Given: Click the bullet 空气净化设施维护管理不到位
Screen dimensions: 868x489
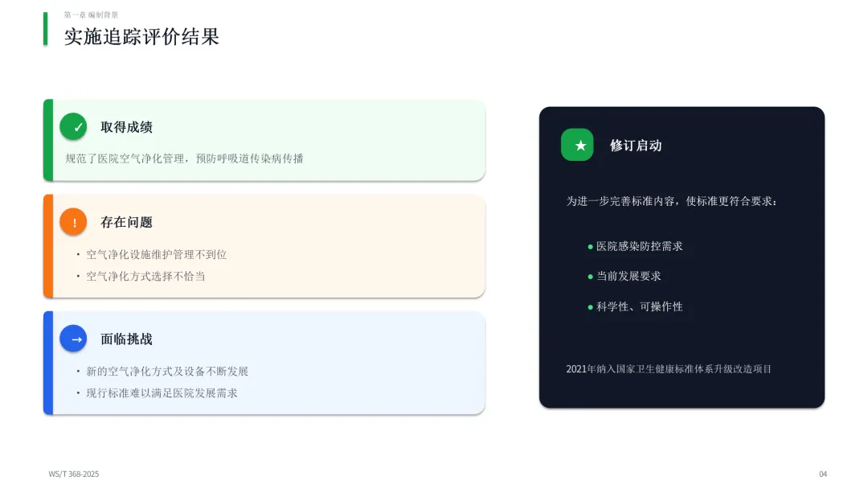Looking at the screenshot, I should [x=156, y=254].
